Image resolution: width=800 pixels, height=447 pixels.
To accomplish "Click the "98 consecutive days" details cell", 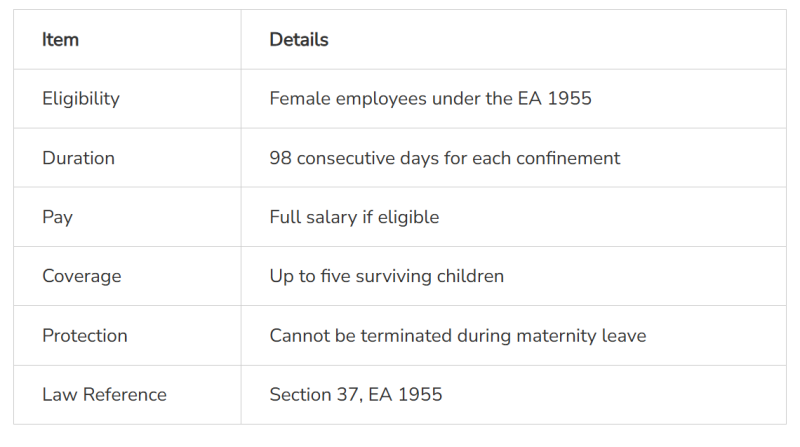I will 444,158.
